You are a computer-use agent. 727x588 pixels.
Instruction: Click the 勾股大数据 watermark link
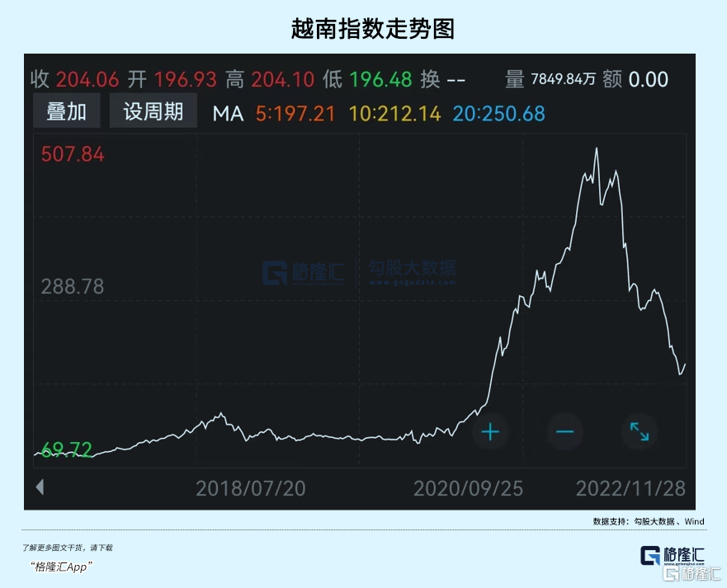(412, 272)
